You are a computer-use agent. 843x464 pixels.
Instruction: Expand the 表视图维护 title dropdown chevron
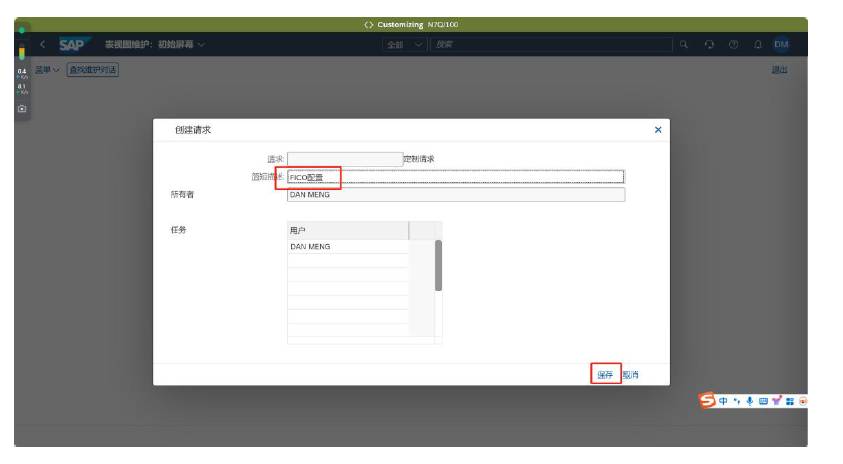(202, 44)
